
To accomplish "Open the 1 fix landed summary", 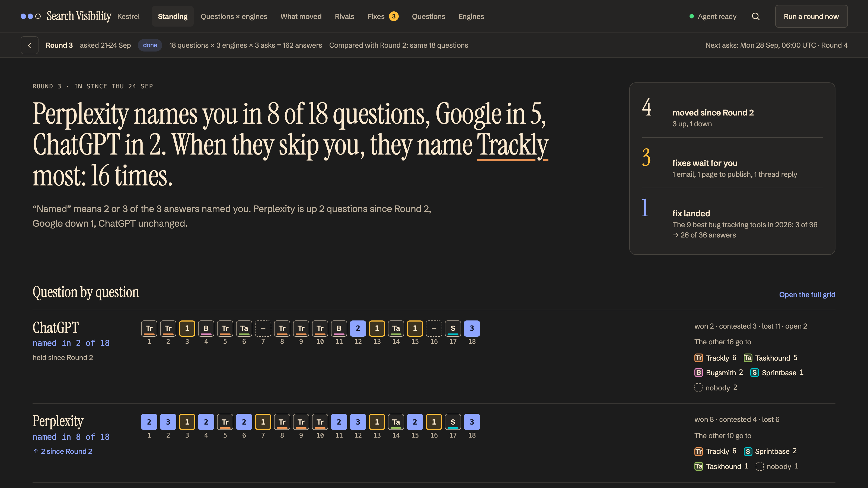I will pyautogui.click(x=732, y=219).
